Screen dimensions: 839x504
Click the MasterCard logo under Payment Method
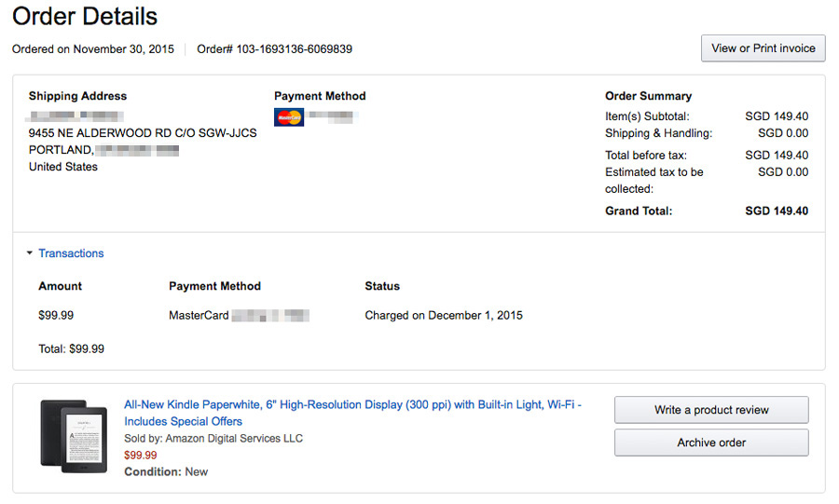pos(289,117)
